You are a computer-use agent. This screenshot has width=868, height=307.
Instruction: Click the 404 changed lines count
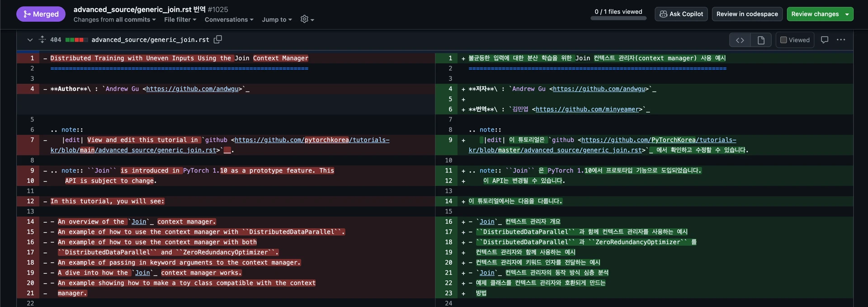(56, 40)
